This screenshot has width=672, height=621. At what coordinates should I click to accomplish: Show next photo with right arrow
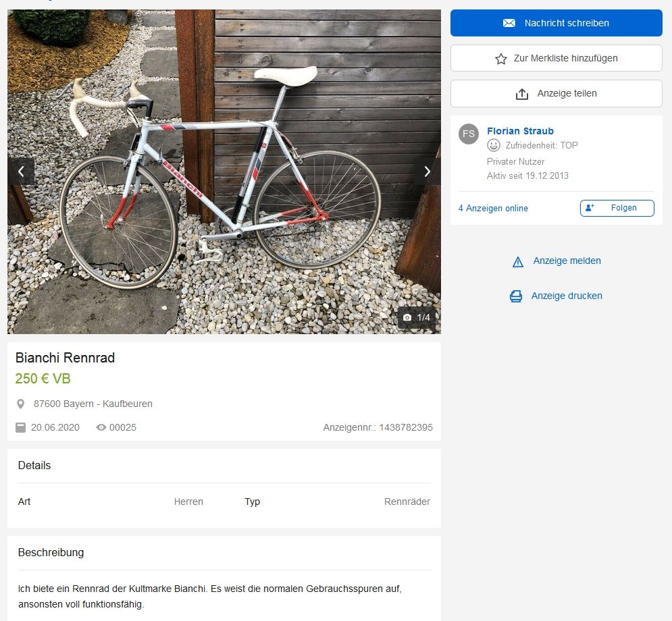[x=427, y=171]
